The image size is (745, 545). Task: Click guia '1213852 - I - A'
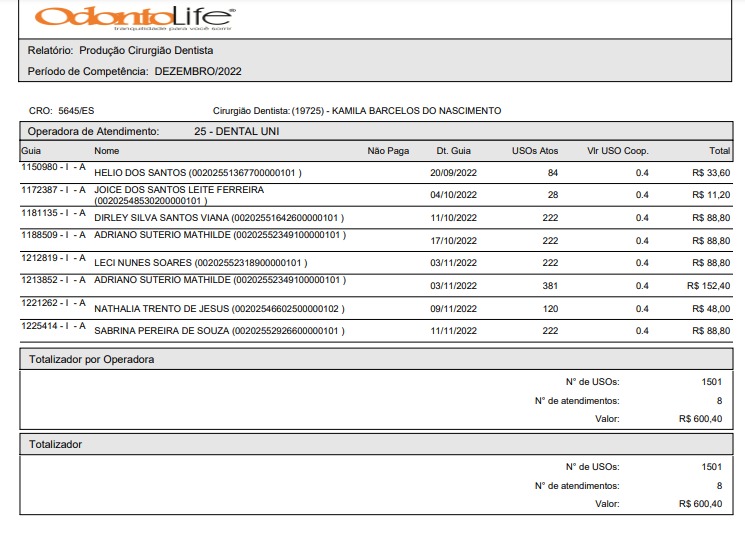[53, 280]
